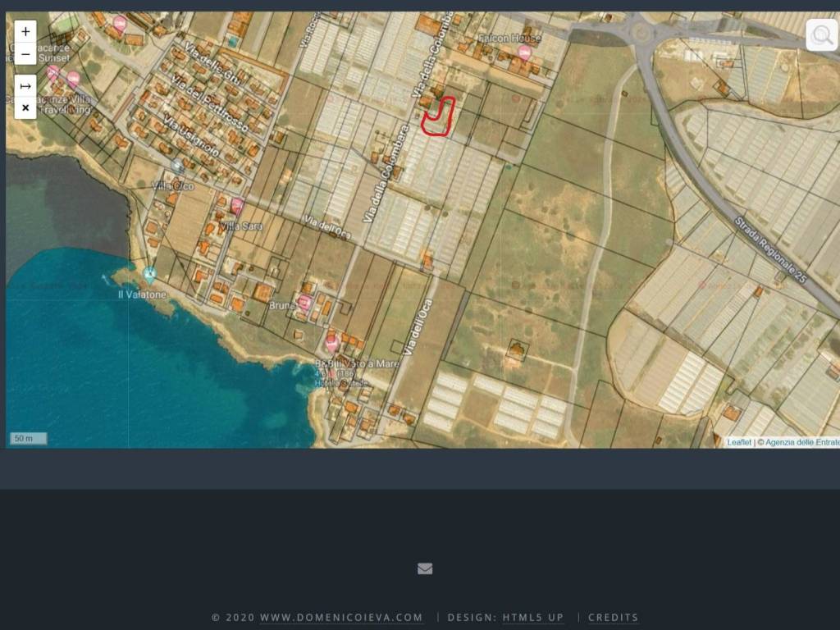
Task: Visit WWW.DOMENICOIEVA.COM footer link
Action: coord(341,618)
